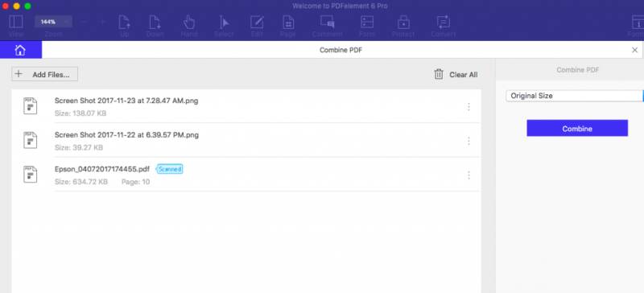Open the Comment tool in toolbar
The width and height of the screenshot is (644, 293).
[x=328, y=22]
